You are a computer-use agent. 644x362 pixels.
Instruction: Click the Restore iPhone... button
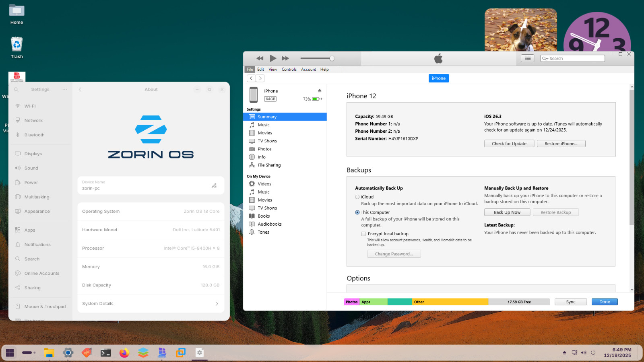561,144
